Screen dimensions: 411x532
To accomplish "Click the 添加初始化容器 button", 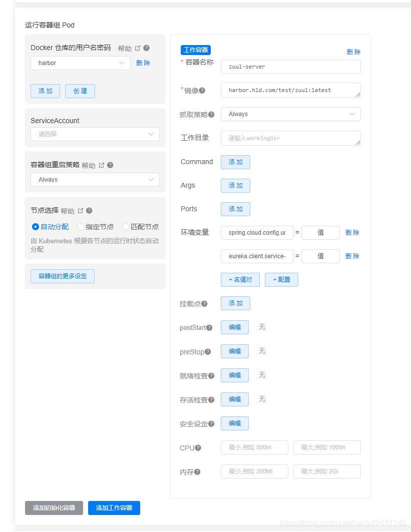I will 54,507.
